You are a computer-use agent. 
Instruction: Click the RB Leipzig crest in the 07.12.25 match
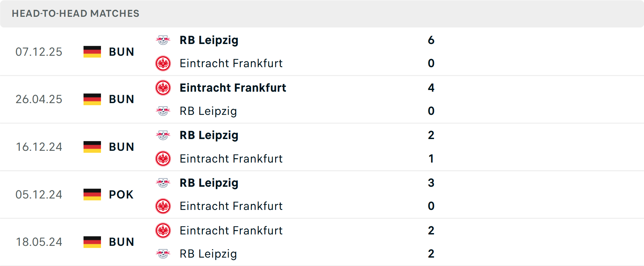(x=163, y=40)
